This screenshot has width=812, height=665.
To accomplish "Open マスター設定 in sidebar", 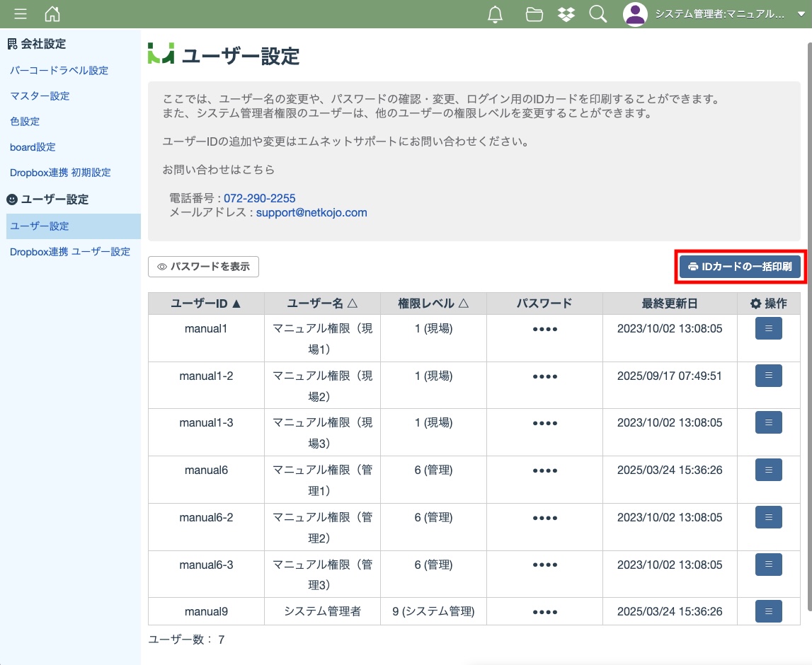I will click(x=40, y=96).
